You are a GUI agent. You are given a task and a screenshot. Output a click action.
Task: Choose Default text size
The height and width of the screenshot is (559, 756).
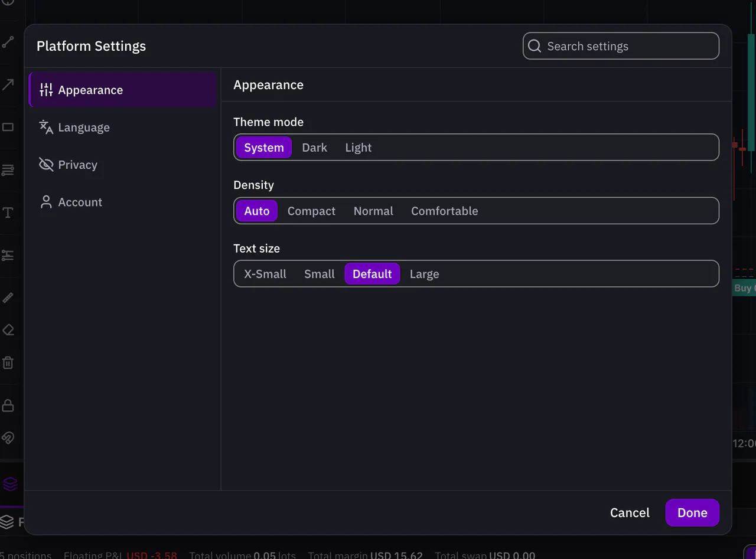tap(372, 274)
